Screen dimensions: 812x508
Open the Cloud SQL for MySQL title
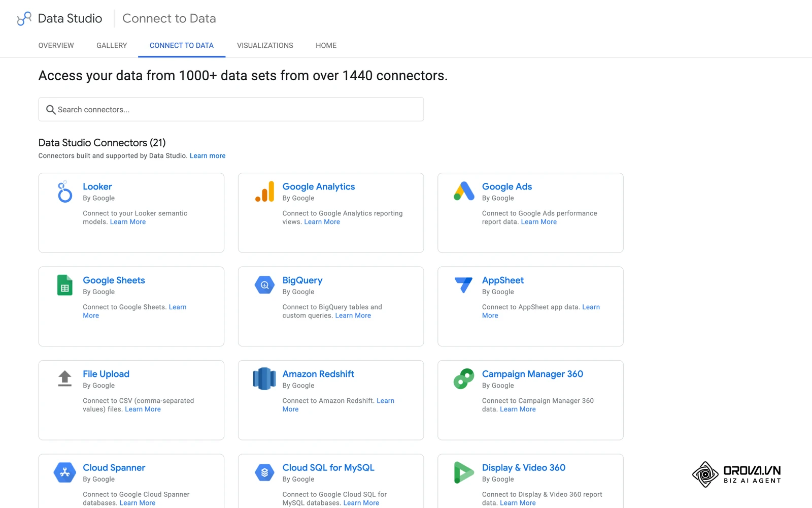click(328, 468)
